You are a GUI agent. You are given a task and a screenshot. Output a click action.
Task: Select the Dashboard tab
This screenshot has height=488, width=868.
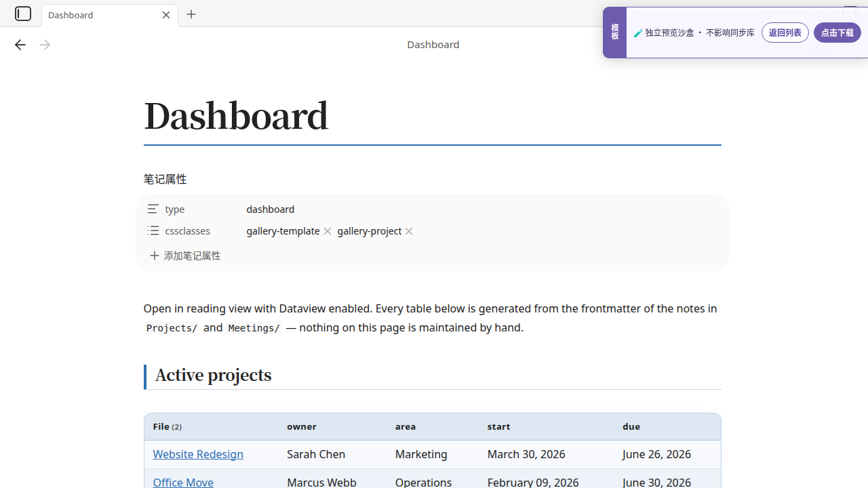[102, 15]
